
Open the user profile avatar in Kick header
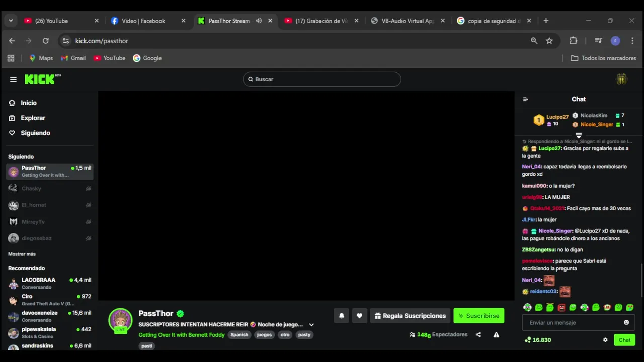(x=622, y=79)
